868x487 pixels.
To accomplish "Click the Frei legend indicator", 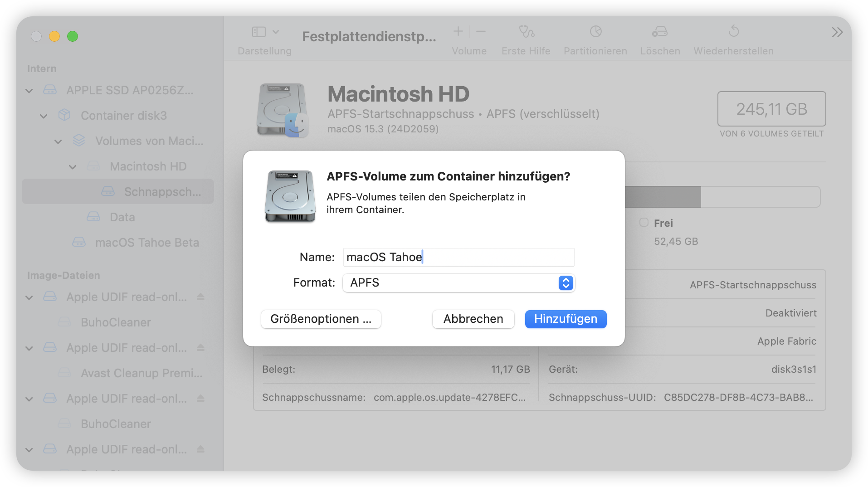I will [644, 222].
